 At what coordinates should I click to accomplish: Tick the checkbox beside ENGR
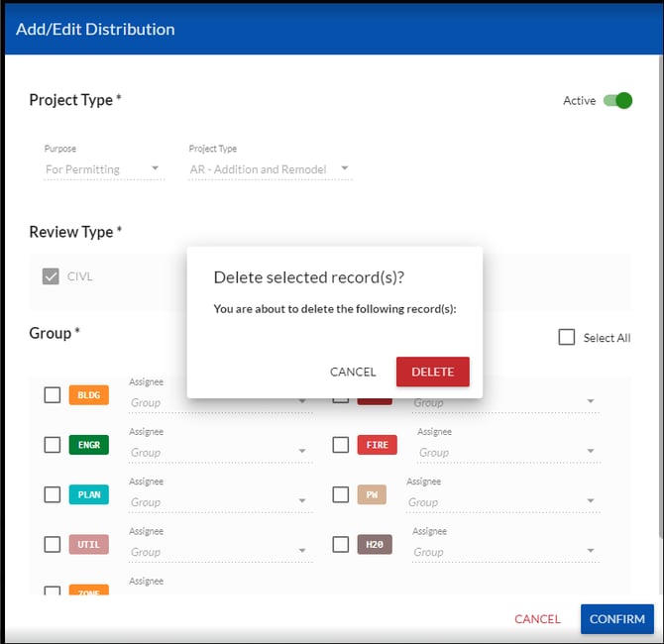[53, 445]
